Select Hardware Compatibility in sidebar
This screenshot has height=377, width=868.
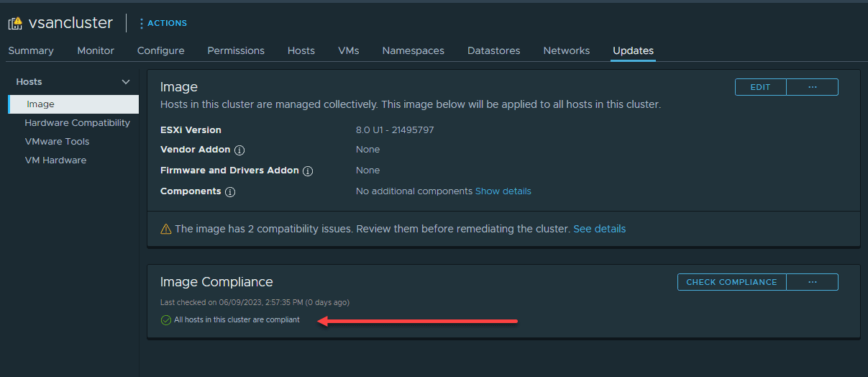(77, 123)
